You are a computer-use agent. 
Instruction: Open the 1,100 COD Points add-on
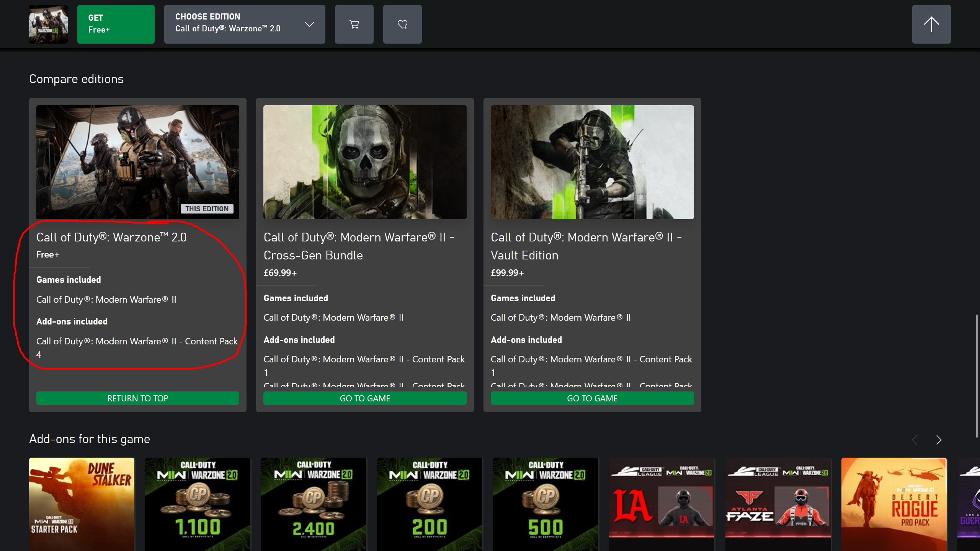tap(198, 504)
